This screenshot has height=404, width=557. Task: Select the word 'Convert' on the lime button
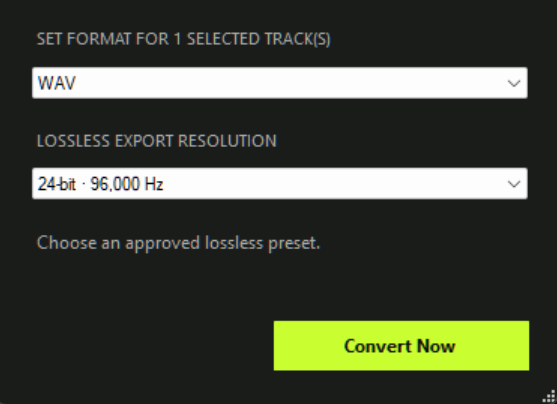point(377,346)
